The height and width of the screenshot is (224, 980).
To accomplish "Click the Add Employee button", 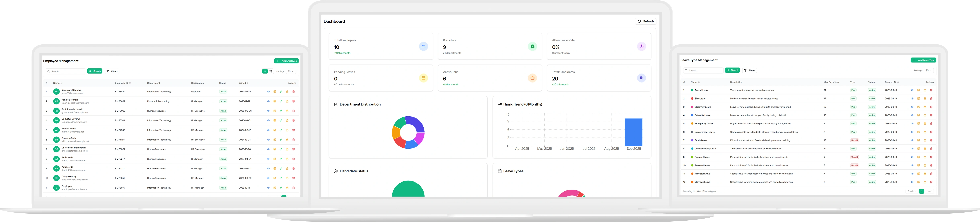I will point(286,61).
